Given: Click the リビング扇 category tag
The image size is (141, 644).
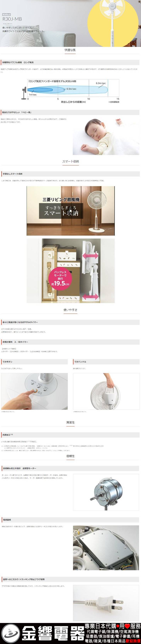Looking at the screenshot, I should click(x=6, y=14).
